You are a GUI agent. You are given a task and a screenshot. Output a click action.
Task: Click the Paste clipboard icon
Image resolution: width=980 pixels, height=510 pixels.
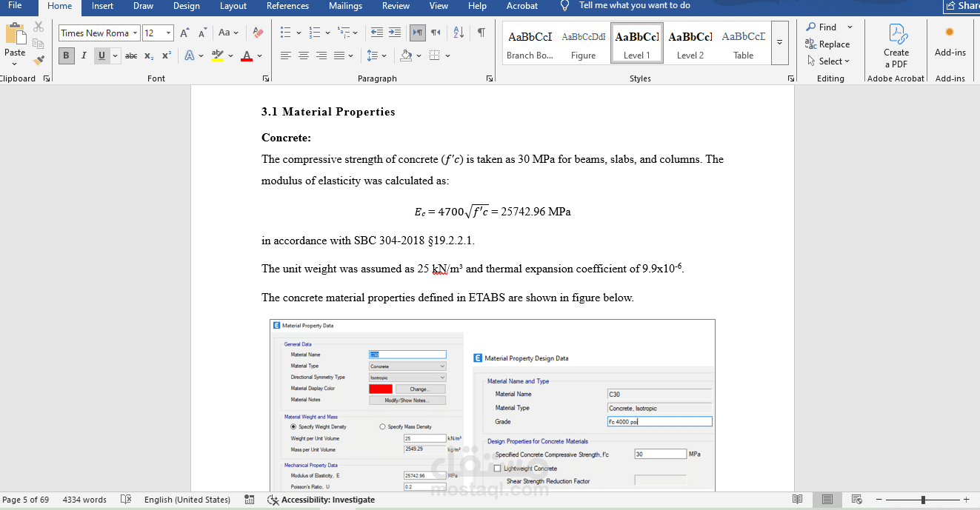click(15, 34)
